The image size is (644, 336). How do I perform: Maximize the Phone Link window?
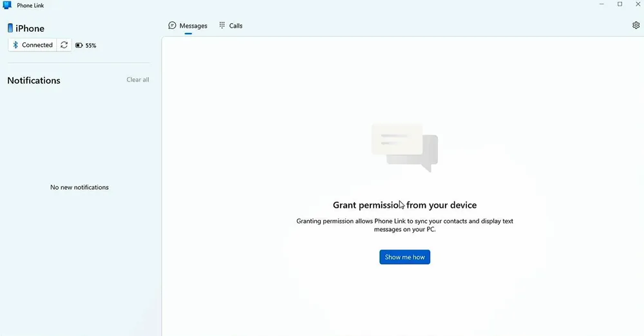620,5
